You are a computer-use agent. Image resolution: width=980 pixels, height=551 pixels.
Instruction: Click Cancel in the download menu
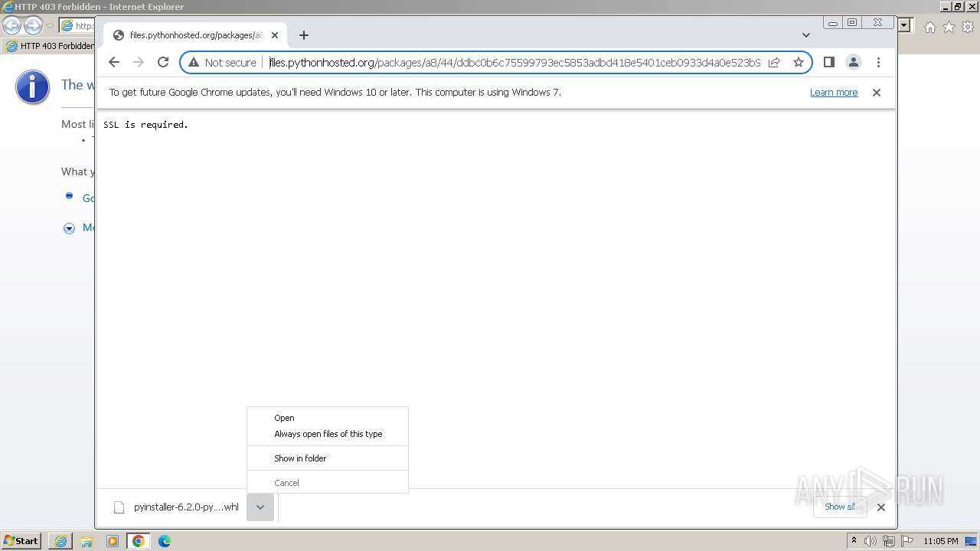click(328, 483)
